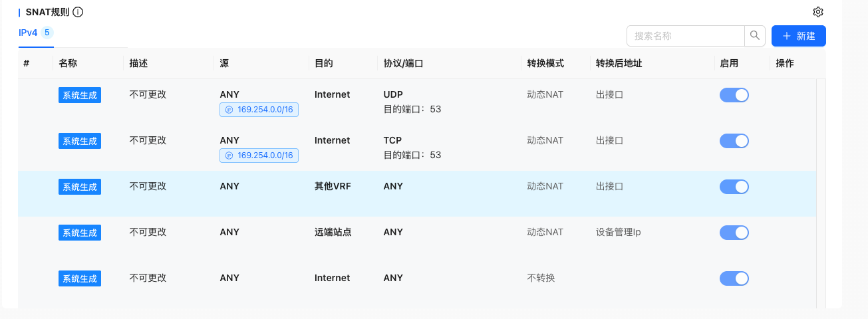Click the 协议/端口 column header
Screen dimensions: 868x319
[x=404, y=64]
